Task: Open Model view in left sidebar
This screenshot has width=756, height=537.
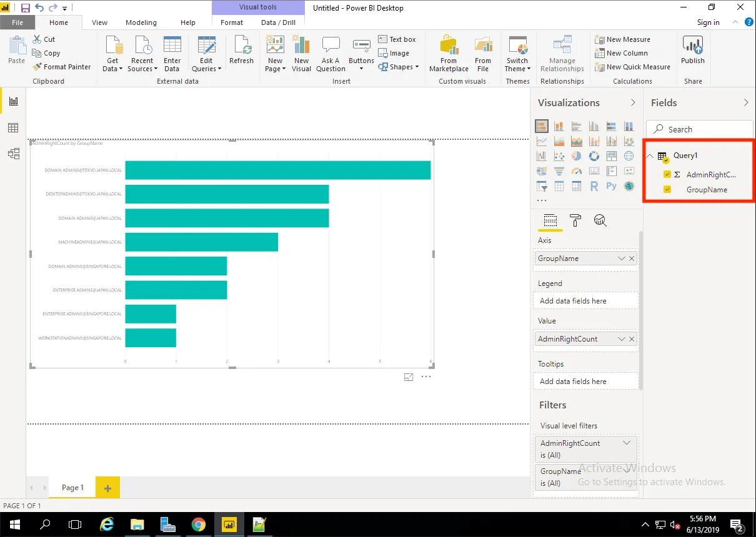Action: [x=13, y=154]
